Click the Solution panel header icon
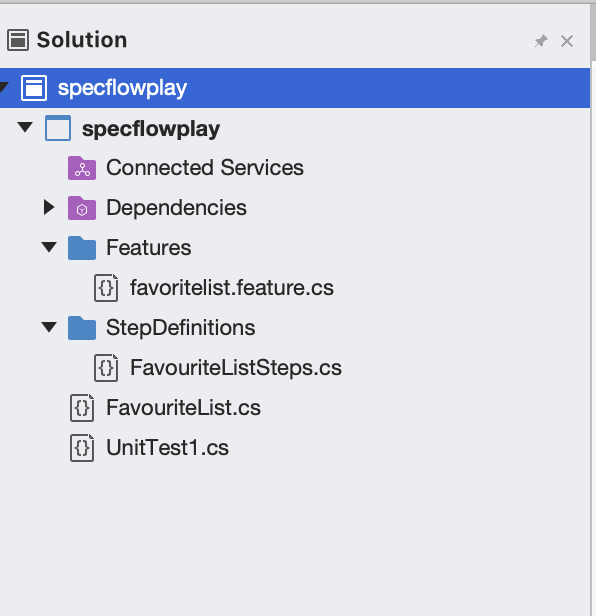 click(x=18, y=40)
